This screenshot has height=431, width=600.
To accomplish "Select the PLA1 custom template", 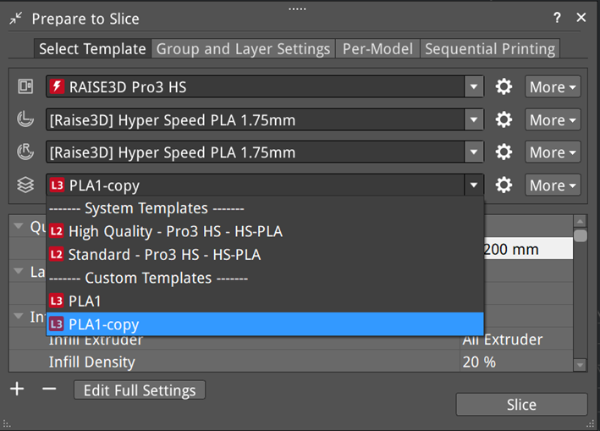I will coord(85,300).
